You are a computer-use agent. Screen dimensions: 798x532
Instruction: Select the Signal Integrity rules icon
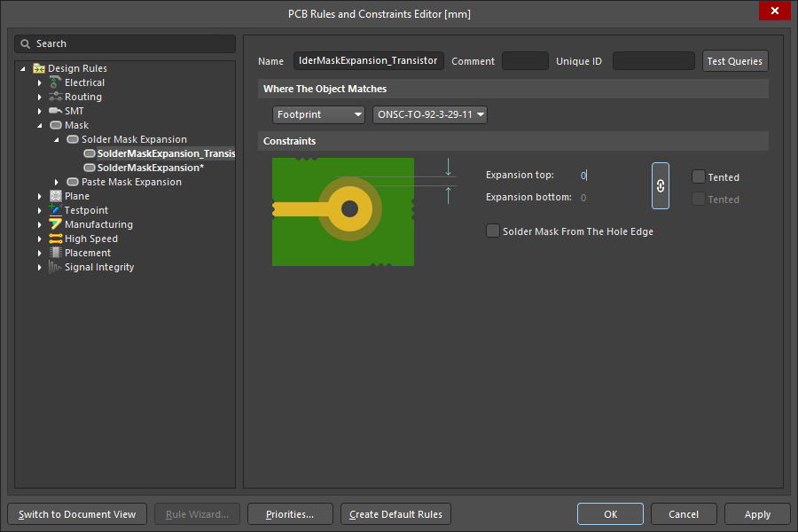(x=54, y=267)
